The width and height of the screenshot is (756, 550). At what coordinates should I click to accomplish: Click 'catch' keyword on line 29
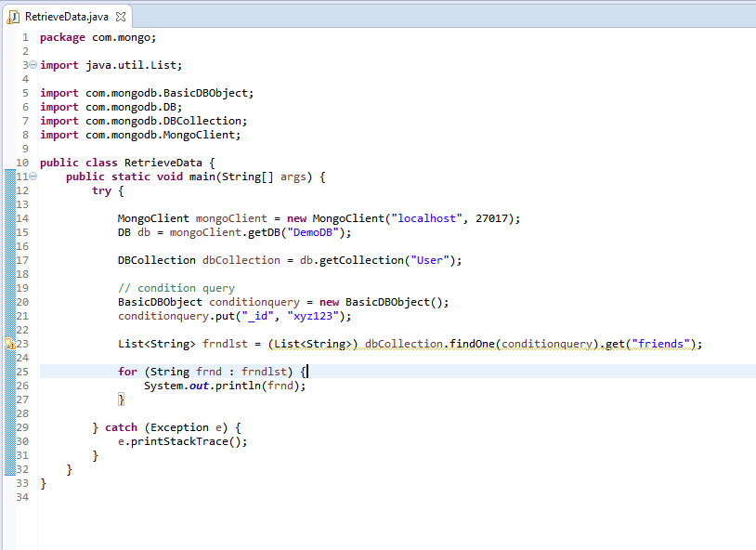pos(121,427)
